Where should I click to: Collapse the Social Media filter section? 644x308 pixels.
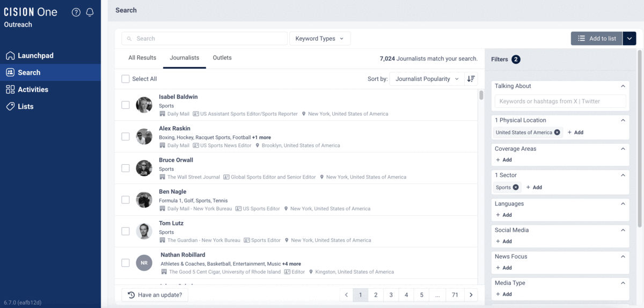[x=623, y=230]
